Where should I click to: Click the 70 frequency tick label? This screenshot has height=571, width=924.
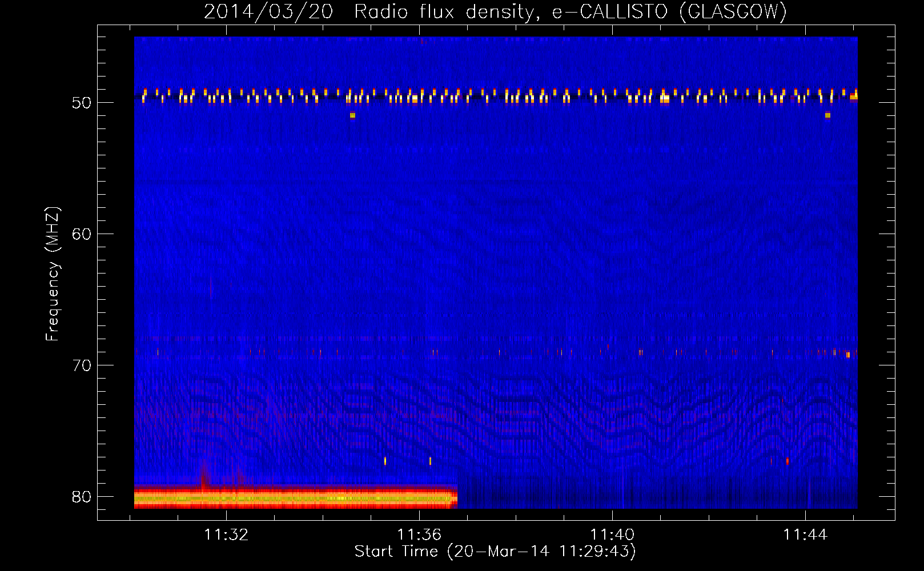82,365
